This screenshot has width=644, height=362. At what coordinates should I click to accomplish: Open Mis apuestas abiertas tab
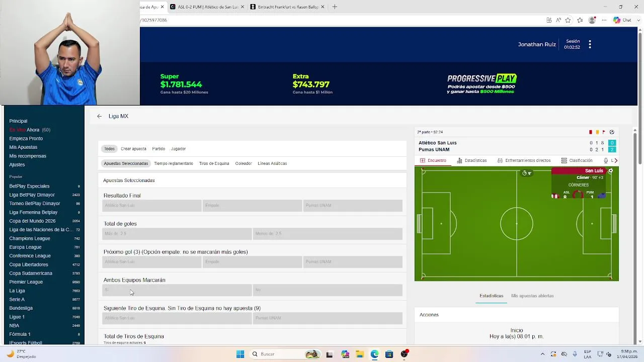(x=532, y=296)
